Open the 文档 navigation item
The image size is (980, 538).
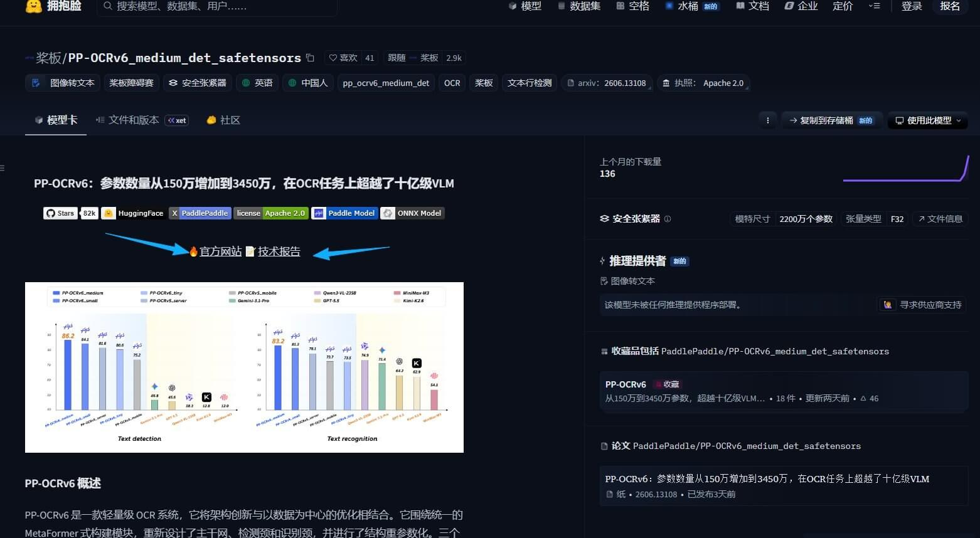pyautogui.click(x=753, y=6)
